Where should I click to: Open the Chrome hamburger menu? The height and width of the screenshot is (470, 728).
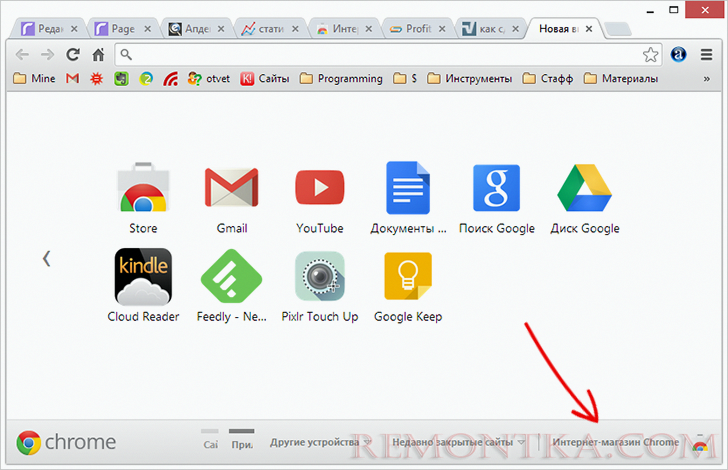coord(706,55)
